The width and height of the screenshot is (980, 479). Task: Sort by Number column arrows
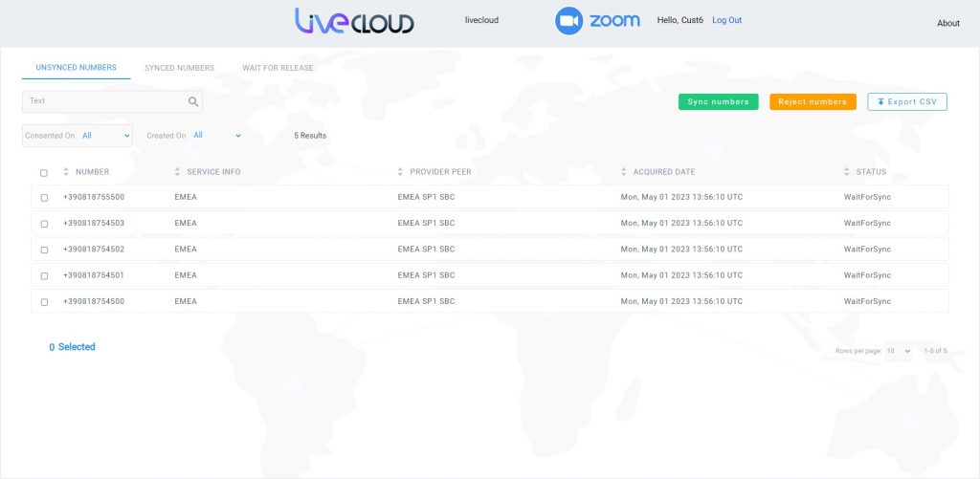(x=66, y=172)
